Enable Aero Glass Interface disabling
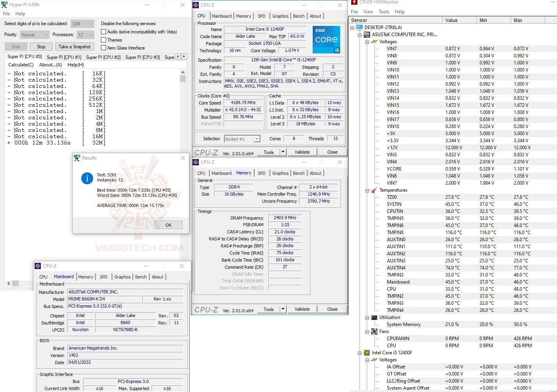557x392 pixels. [x=103, y=48]
